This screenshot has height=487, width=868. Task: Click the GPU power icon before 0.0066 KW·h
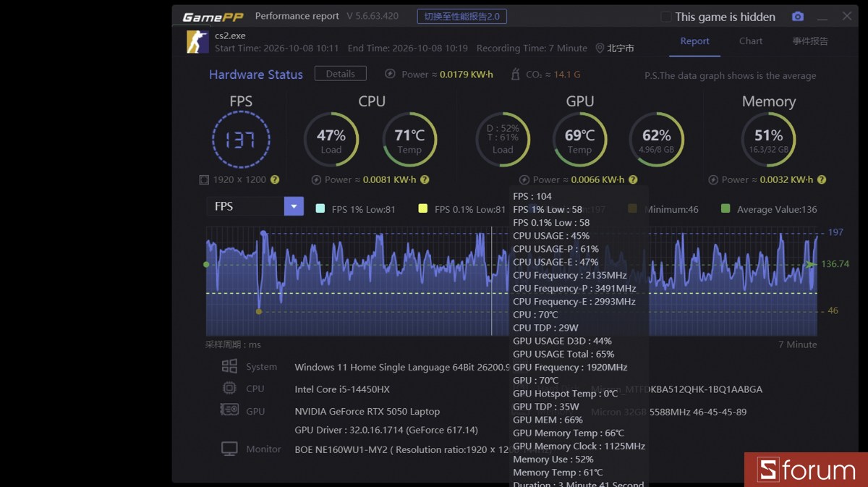pyautogui.click(x=524, y=179)
